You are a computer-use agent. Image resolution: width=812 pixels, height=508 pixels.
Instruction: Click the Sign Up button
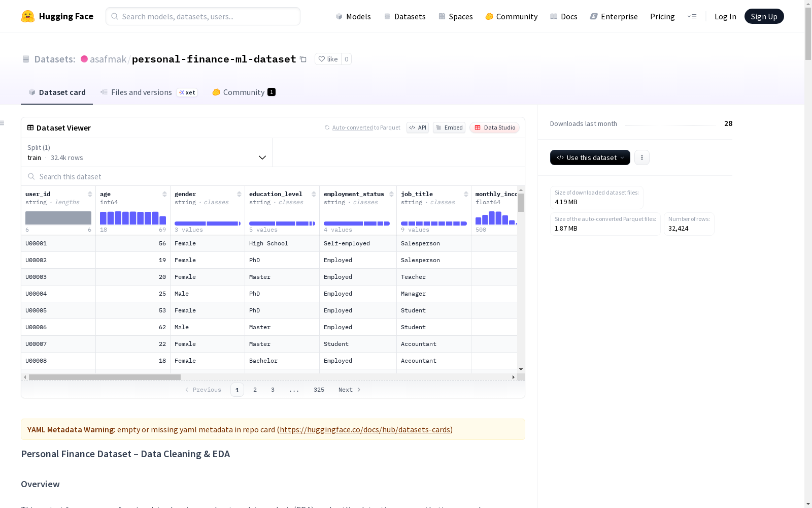point(764,16)
